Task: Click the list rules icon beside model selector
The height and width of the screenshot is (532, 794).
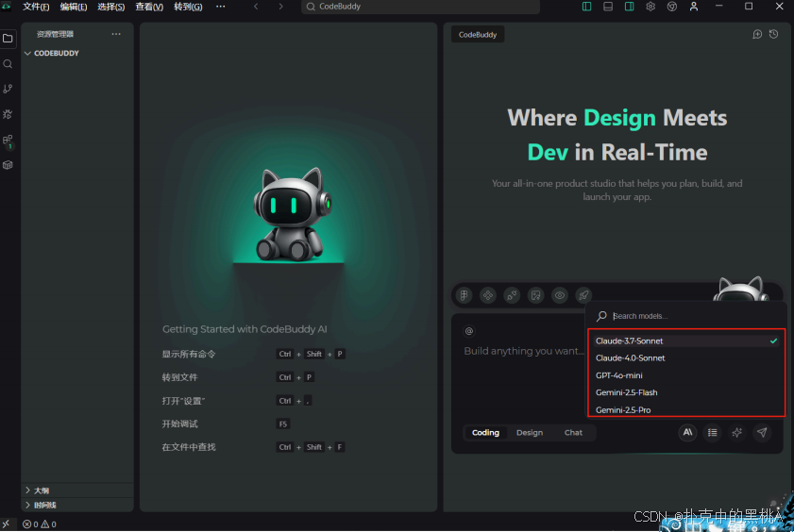Action: (713, 432)
